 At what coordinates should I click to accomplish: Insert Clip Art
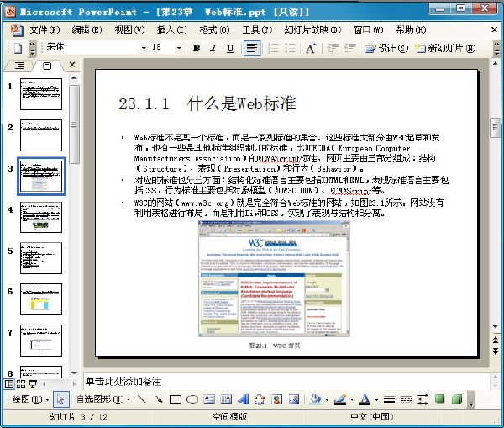coord(276,399)
